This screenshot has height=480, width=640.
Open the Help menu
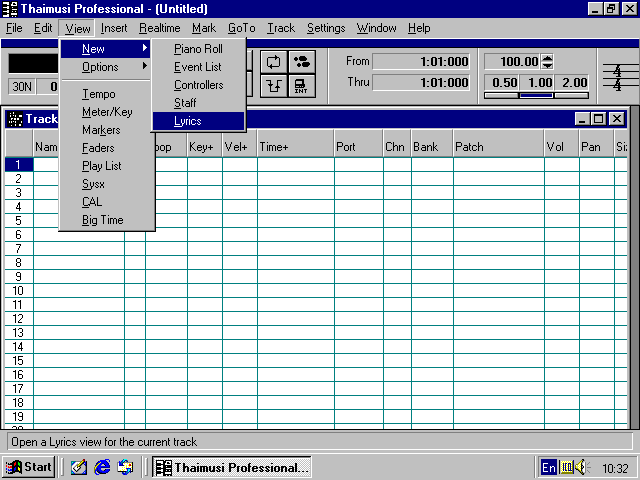(419, 28)
